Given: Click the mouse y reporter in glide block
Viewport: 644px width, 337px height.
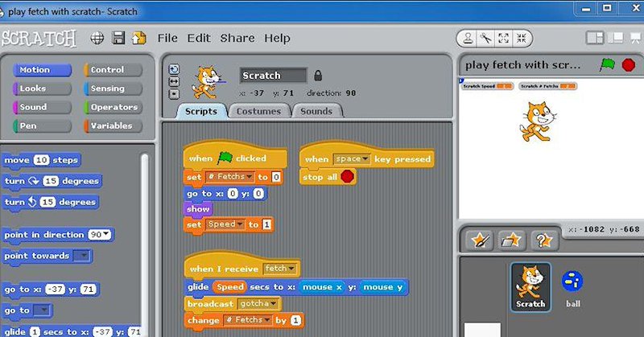Looking at the screenshot, I should click(383, 287).
